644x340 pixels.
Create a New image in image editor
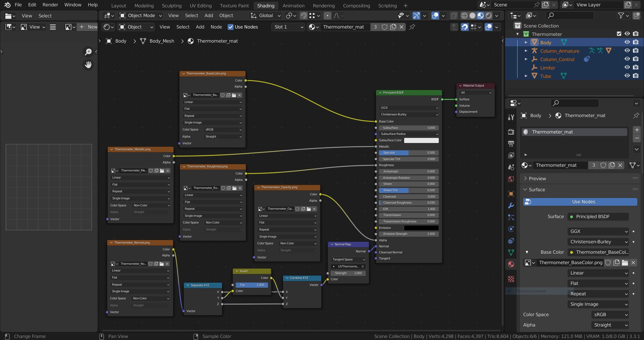[88, 27]
